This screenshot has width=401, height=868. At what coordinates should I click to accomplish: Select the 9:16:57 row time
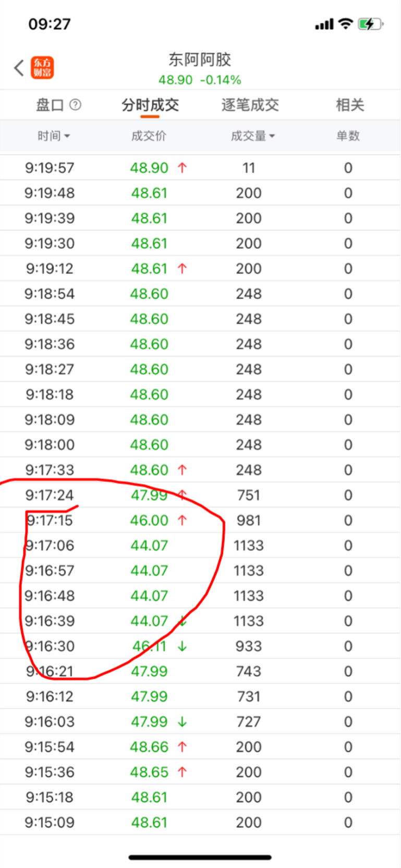coord(50,571)
